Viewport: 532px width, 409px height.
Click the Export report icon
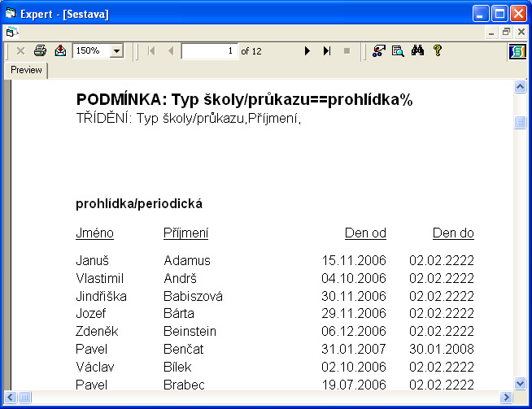(x=60, y=51)
